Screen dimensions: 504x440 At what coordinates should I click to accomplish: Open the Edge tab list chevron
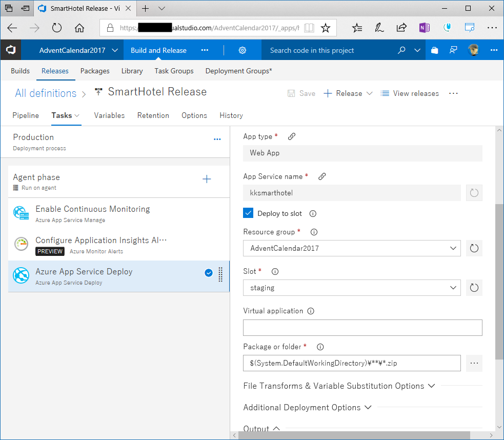coord(162,8)
